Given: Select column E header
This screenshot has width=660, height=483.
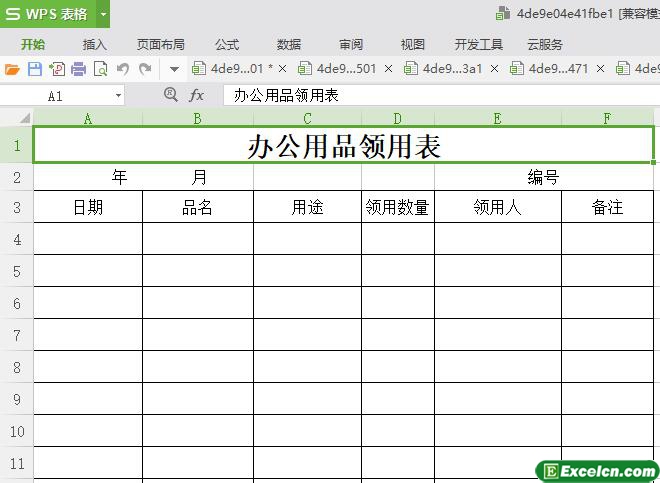Looking at the screenshot, I should (498, 118).
